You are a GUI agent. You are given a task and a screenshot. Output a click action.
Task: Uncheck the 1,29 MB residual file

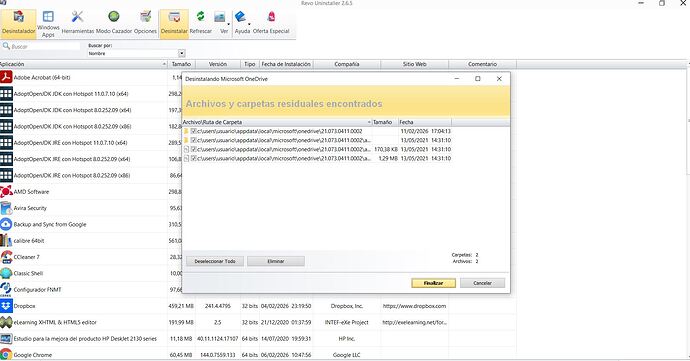click(194, 158)
